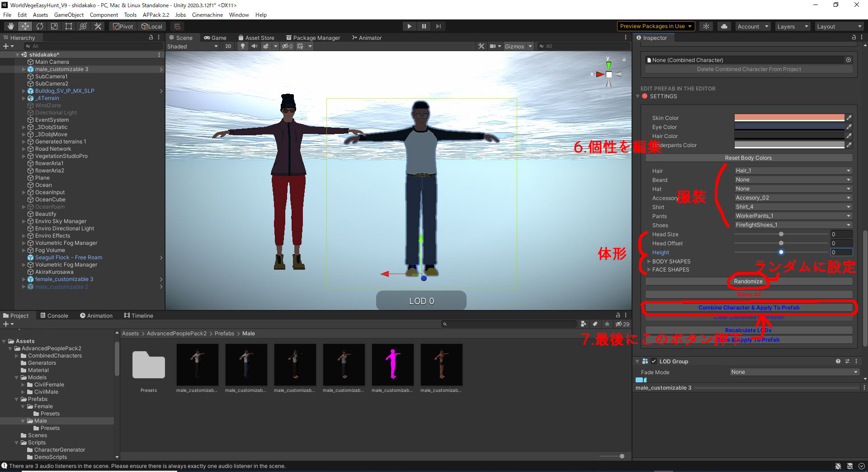Image resolution: width=868 pixels, height=472 pixels.
Task: Click the create (+) icon in Hierarchy
Action: pyautogui.click(x=6, y=46)
